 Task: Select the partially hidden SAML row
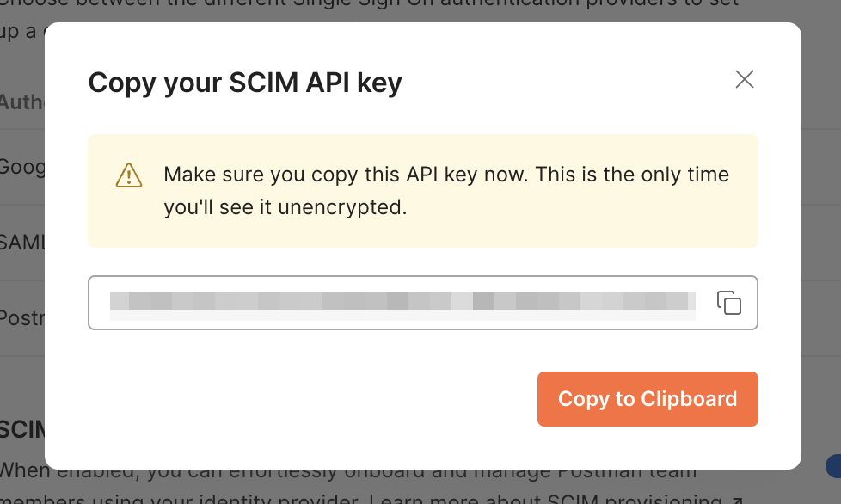[x=22, y=243]
